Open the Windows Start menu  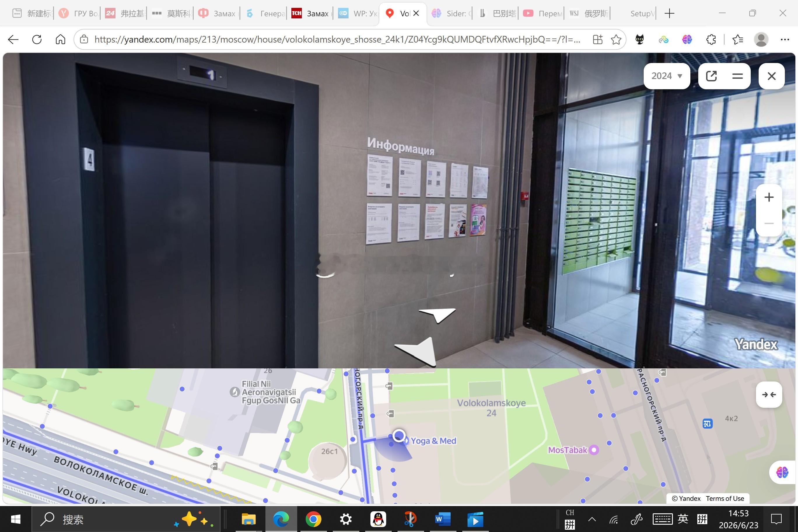pos(16,519)
